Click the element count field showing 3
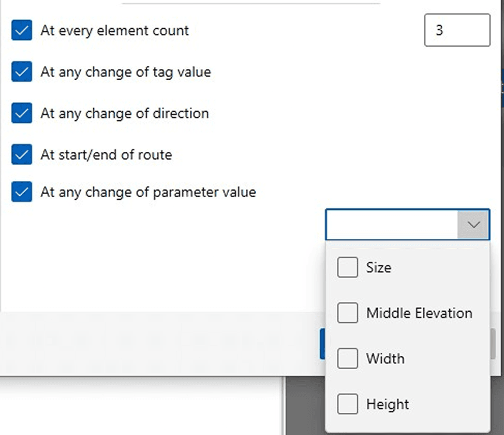The image size is (504, 435). click(x=456, y=30)
